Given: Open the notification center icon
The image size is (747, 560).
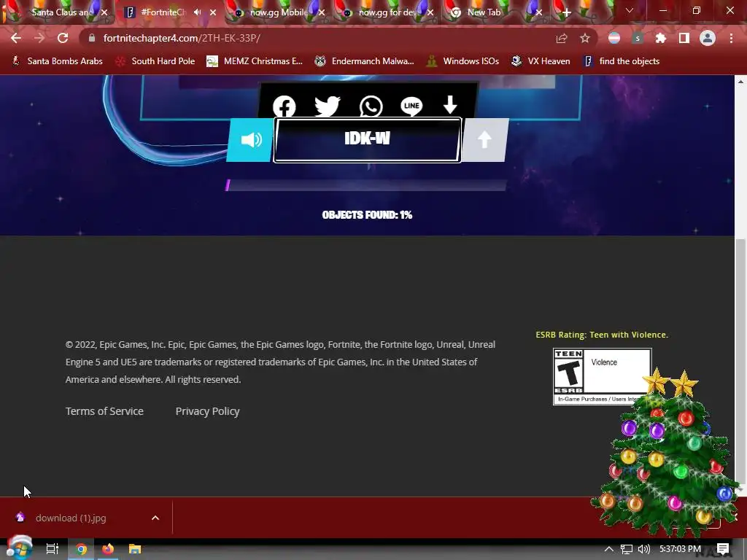Looking at the screenshot, I should [723, 548].
